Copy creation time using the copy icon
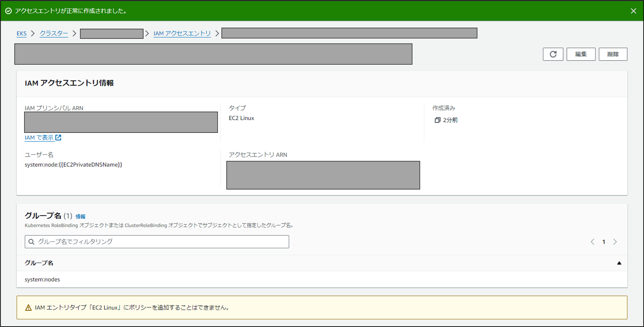This screenshot has width=644, height=327. pos(437,120)
